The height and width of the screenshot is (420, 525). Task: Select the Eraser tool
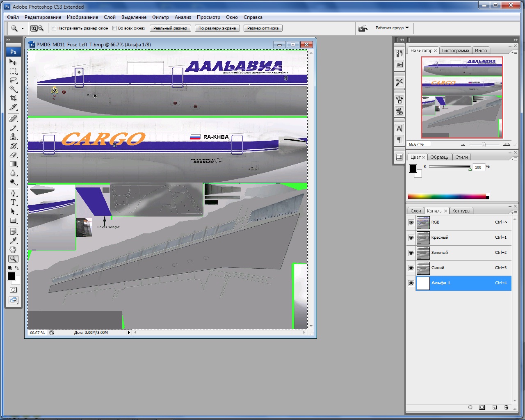(13, 155)
